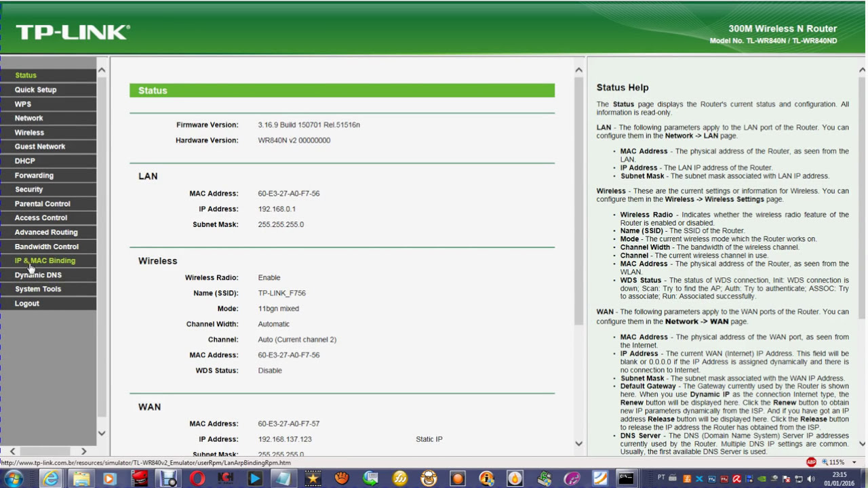Click the sidebar scroll down arrow
Image resolution: width=868 pixels, height=488 pixels.
[x=102, y=433]
